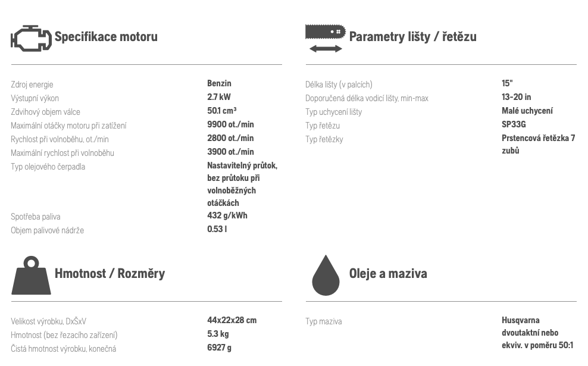
Task: Click the 2.7 kW output value
Action: 219,97
